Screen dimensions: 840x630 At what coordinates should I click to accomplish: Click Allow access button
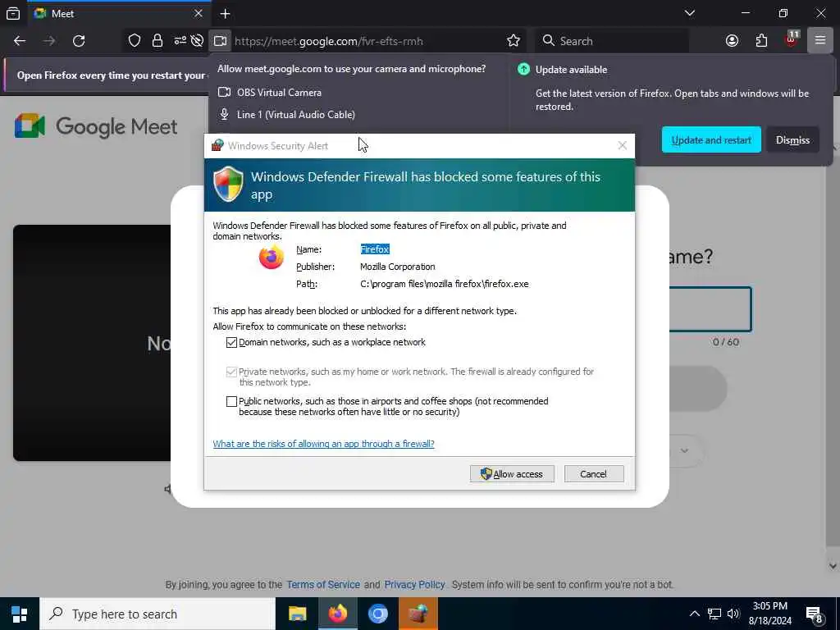click(512, 473)
